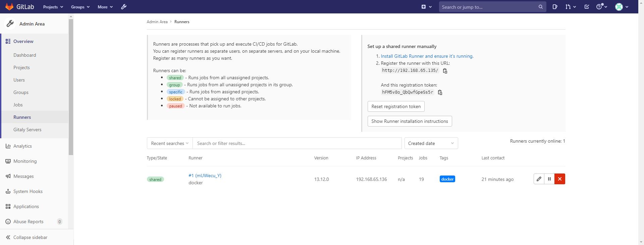Edit runner #1 with the pencil icon
The image size is (644, 245).
tap(539, 179)
